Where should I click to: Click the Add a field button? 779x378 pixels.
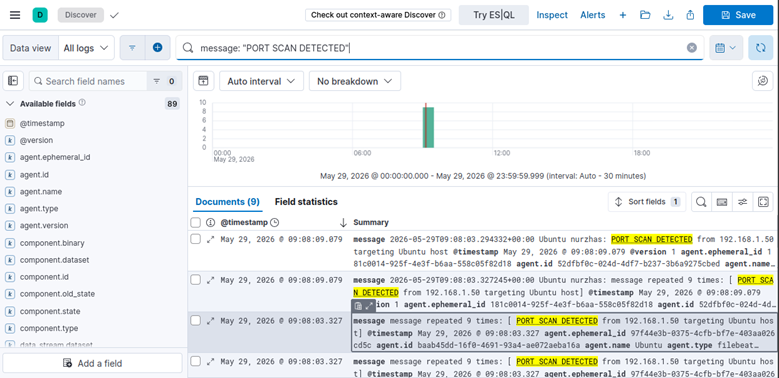point(92,363)
